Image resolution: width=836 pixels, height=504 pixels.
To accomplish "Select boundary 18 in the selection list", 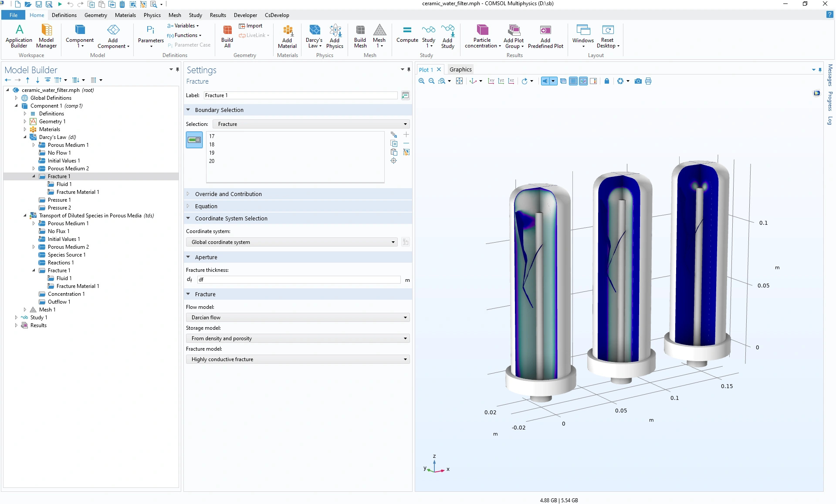I will point(212,145).
